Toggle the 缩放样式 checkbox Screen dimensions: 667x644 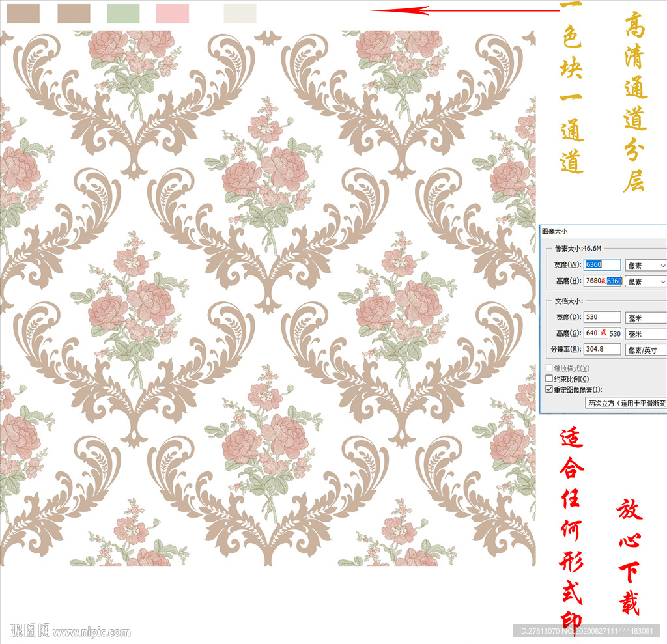tap(549, 368)
